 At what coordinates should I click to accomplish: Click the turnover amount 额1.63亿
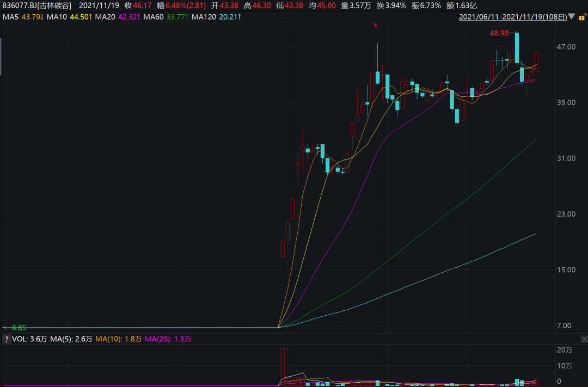tap(461, 5)
